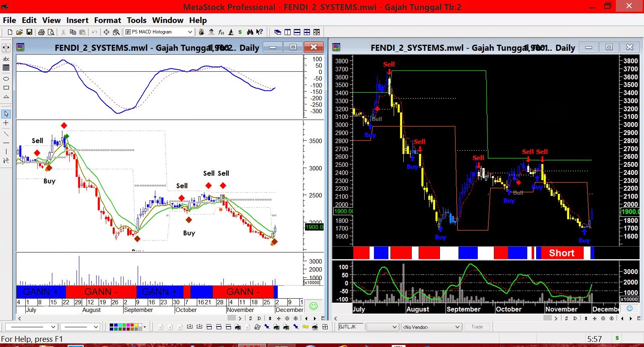
Task: Open the Window menu
Action: tap(168, 20)
